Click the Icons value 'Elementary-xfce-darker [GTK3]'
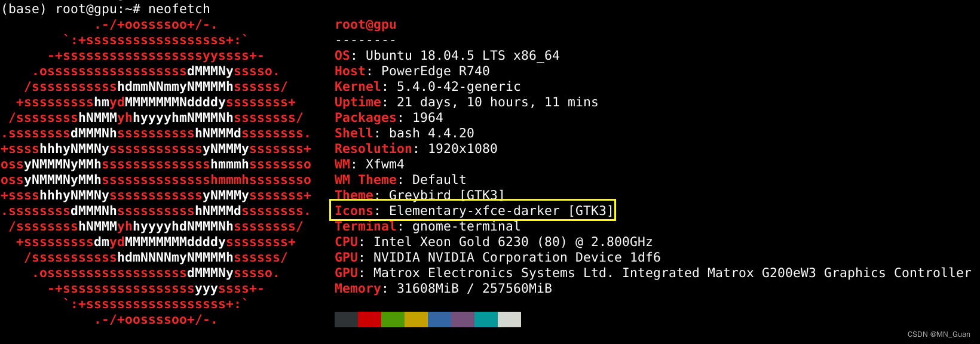The height and width of the screenshot is (344, 980). coord(501,211)
